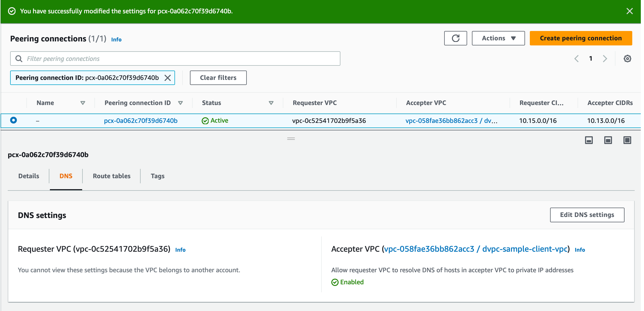This screenshot has height=311, width=644.
Task: Expand details panel to full-screen layout
Action: click(627, 140)
